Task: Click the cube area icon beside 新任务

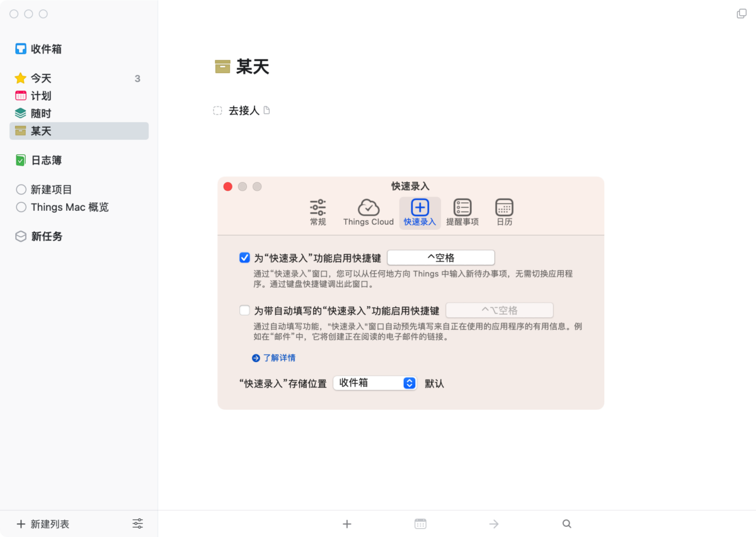Action: [x=21, y=237]
